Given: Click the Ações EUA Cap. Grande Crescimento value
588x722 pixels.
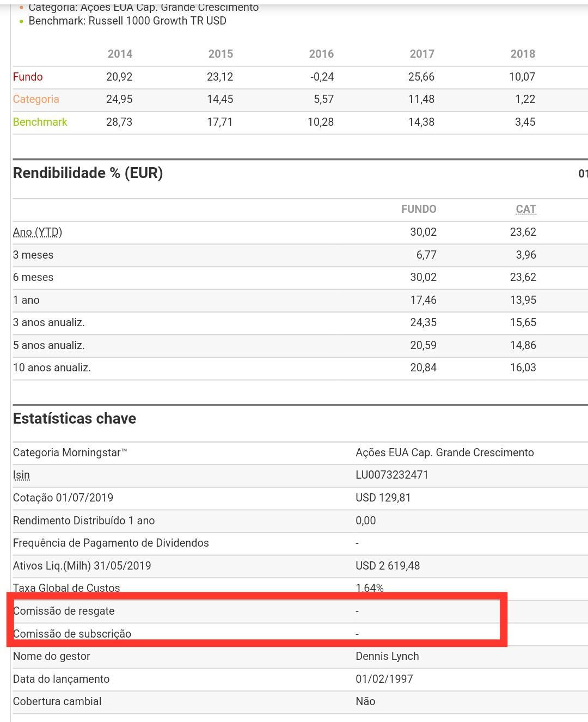Looking at the screenshot, I should 444,452.
